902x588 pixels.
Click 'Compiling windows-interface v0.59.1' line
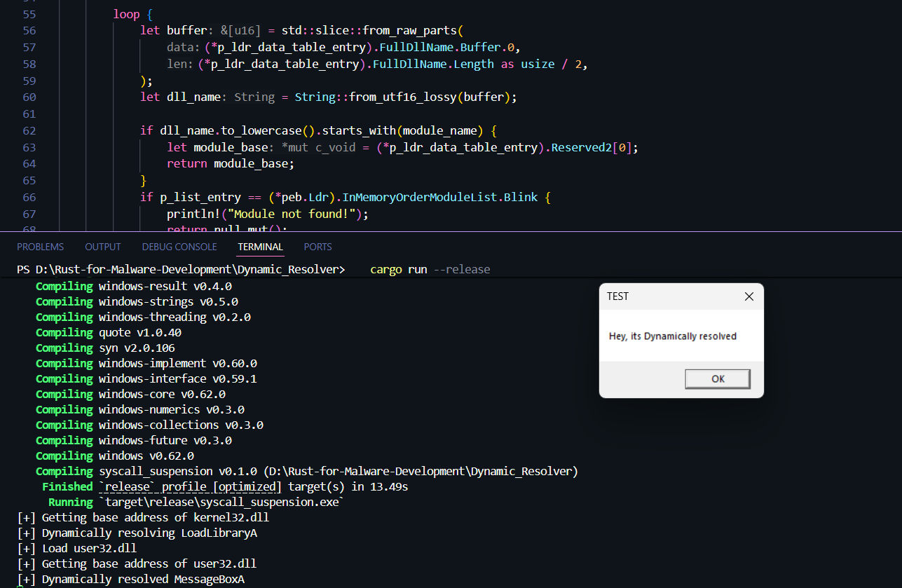pos(146,378)
